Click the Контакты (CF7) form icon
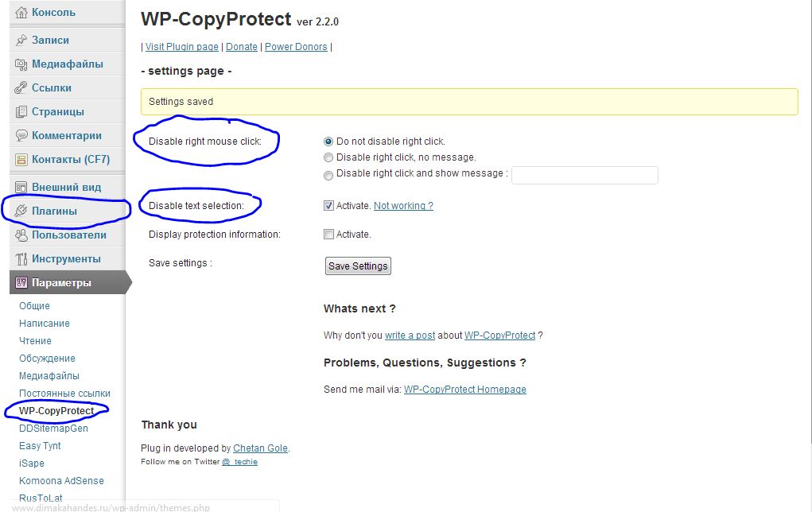This screenshot has height=512, width=812. pos(21,160)
